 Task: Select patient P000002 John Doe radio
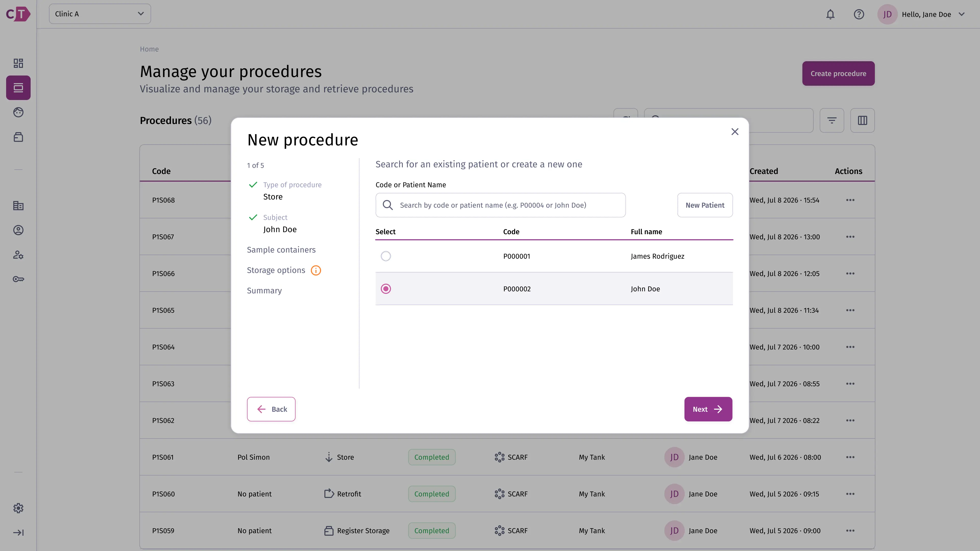(x=386, y=289)
